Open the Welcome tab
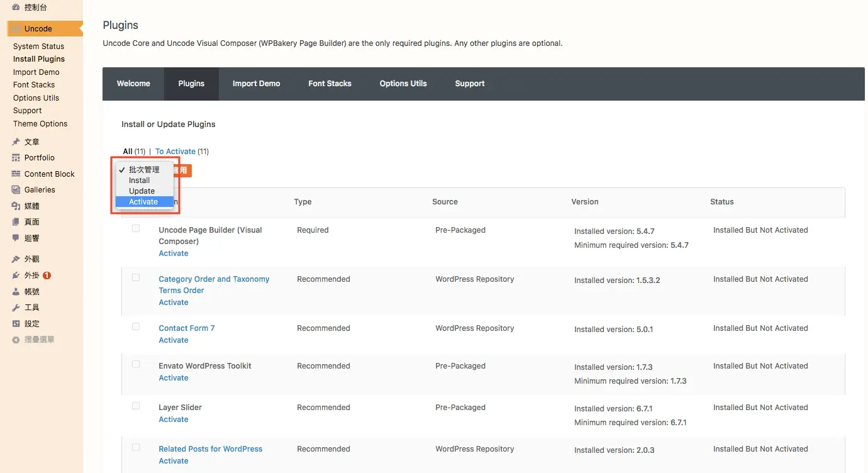Image resolution: width=868 pixels, height=473 pixels. coord(133,84)
